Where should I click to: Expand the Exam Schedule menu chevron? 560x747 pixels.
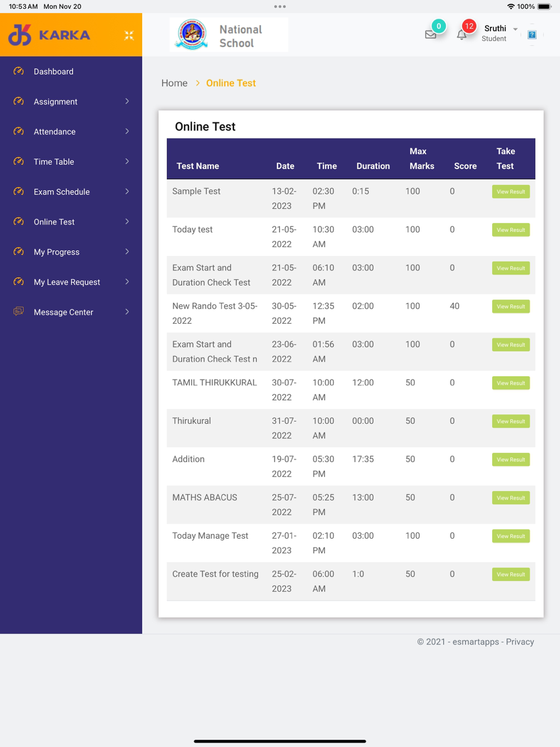pyautogui.click(x=127, y=192)
